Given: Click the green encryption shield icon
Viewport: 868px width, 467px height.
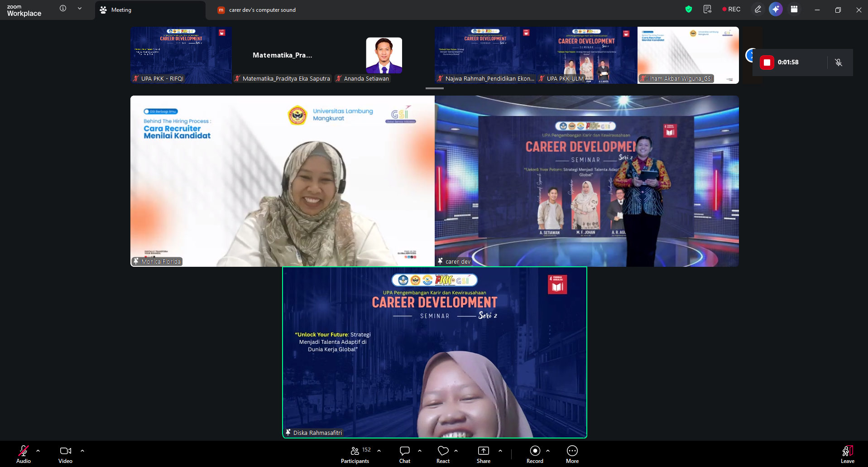Looking at the screenshot, I should tap(689, 9).
